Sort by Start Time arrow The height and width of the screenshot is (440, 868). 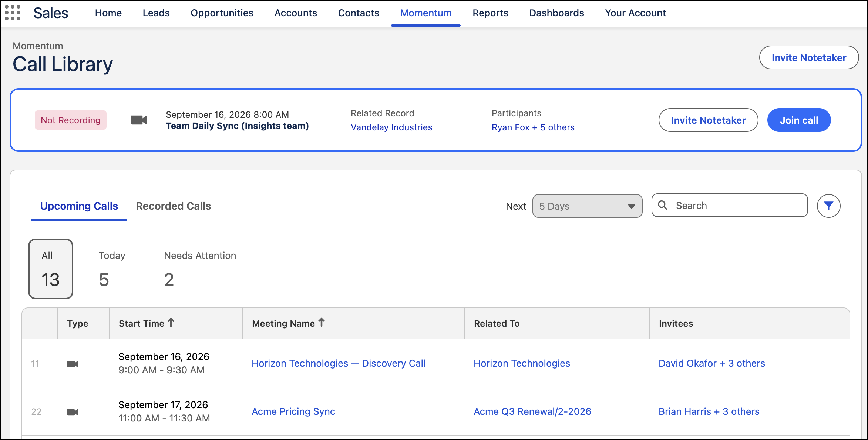pyautogui.click(x=171, y=323)
